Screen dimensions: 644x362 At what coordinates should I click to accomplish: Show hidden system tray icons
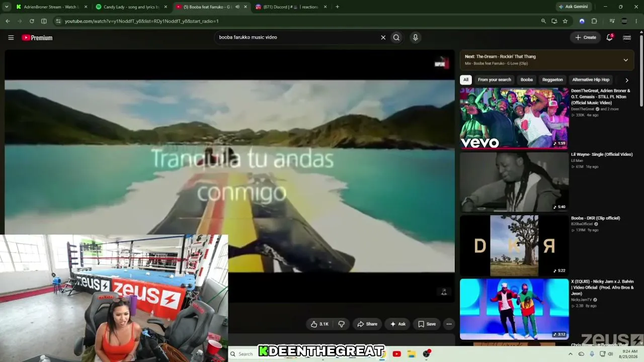pos(570,354)
